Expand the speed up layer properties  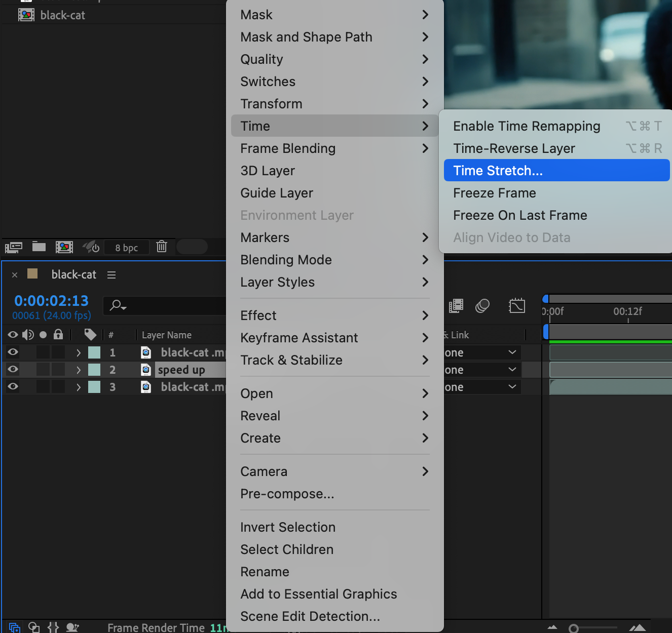pos(79,370)
